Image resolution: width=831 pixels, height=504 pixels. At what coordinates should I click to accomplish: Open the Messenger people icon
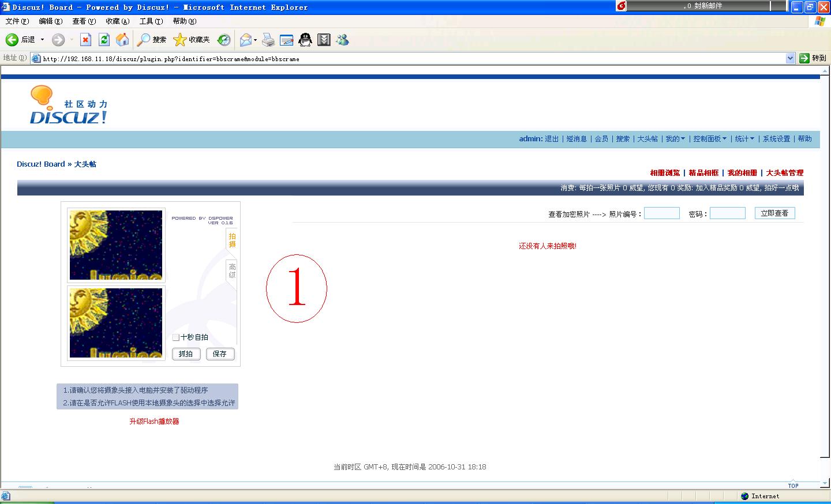coord(343,40)
